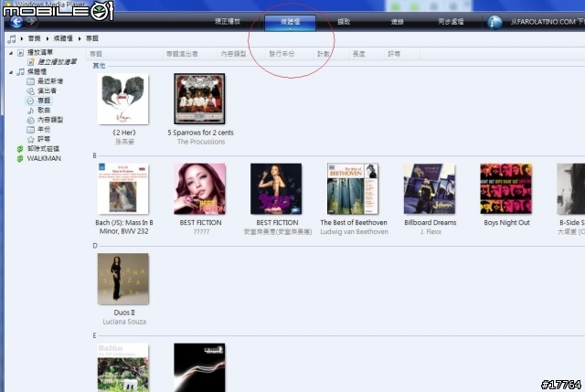This screenshot has width=585, height=392.
Task: Select 演出者 in the library tree
Action: coord(47,91)
